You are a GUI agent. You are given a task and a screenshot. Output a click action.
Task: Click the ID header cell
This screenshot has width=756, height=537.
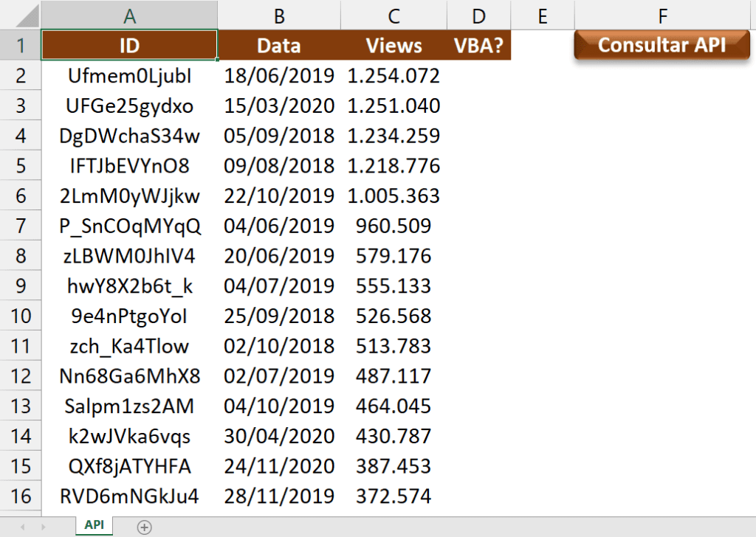[129, 44]
